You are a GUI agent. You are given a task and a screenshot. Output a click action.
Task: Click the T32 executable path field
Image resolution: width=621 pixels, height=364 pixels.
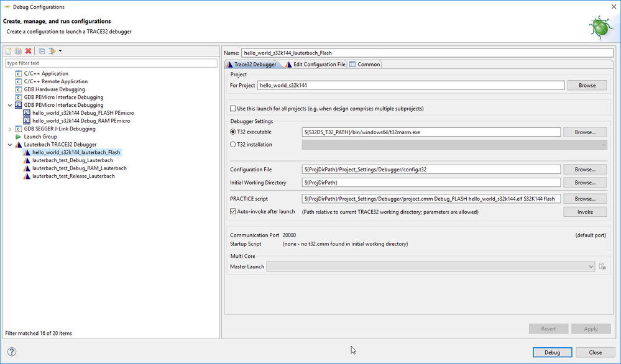coord(431,132)
